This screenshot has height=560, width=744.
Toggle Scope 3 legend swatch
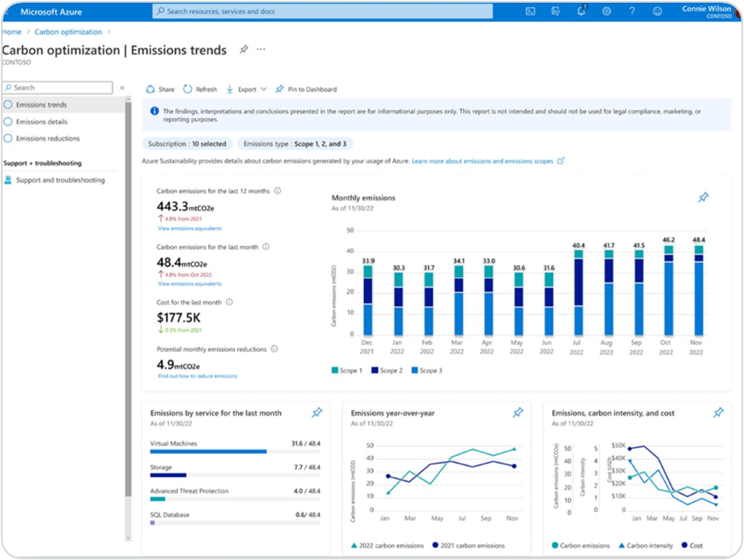[415, 370]
